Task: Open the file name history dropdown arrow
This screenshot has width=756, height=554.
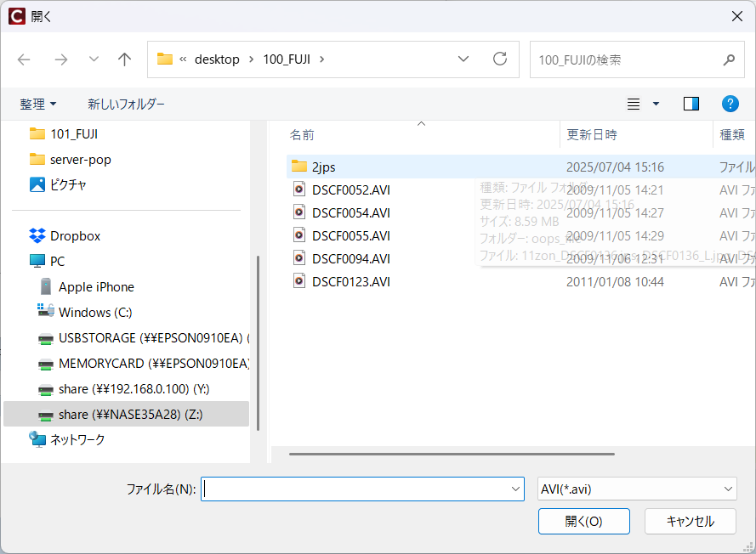Action: point(515,489)
